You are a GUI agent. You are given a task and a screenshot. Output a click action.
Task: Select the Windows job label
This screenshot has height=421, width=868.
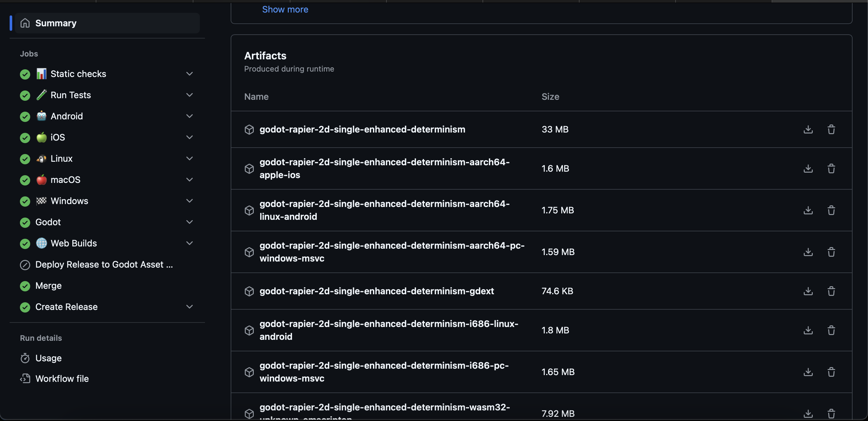[x=69, y=201]
